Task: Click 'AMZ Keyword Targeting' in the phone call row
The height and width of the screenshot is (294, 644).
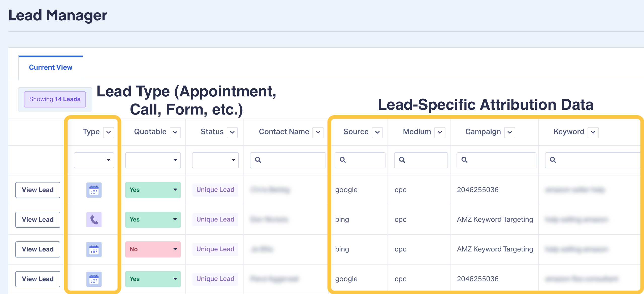Action: [495, 219]
